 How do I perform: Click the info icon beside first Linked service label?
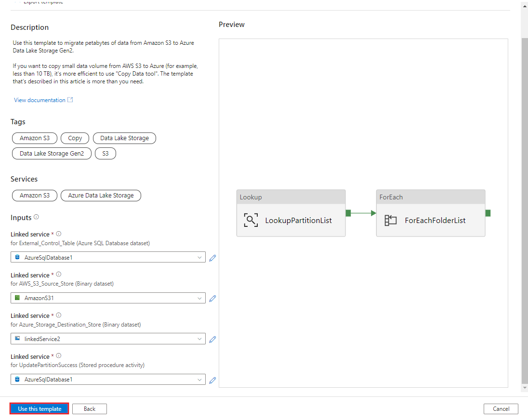(58, 234)
